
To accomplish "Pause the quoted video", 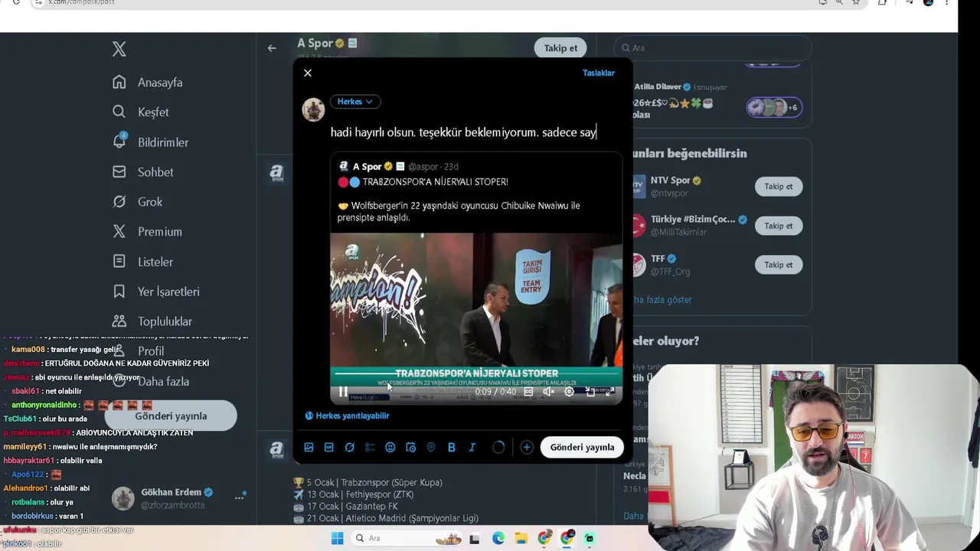I will (x=343, y=391).
